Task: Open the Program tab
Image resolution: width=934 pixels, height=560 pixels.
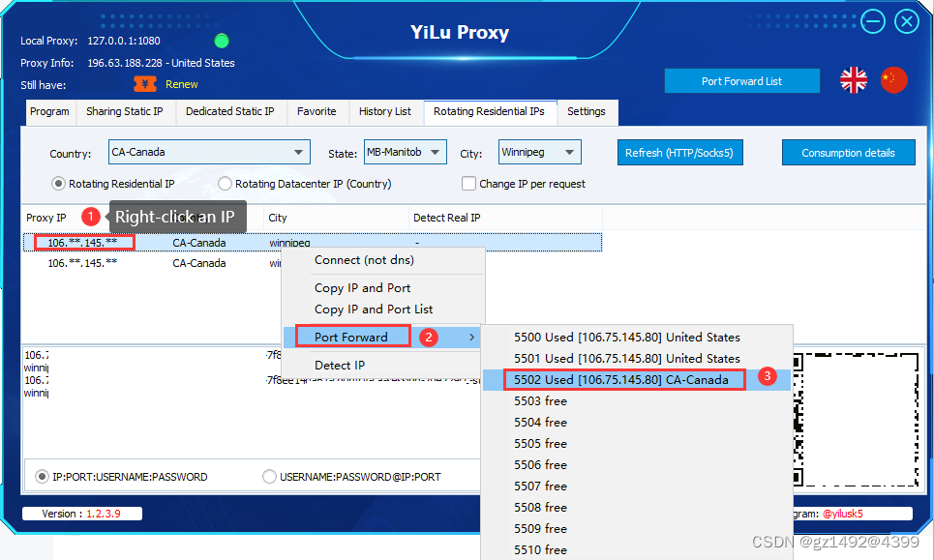Action: (x=49, y=111)
